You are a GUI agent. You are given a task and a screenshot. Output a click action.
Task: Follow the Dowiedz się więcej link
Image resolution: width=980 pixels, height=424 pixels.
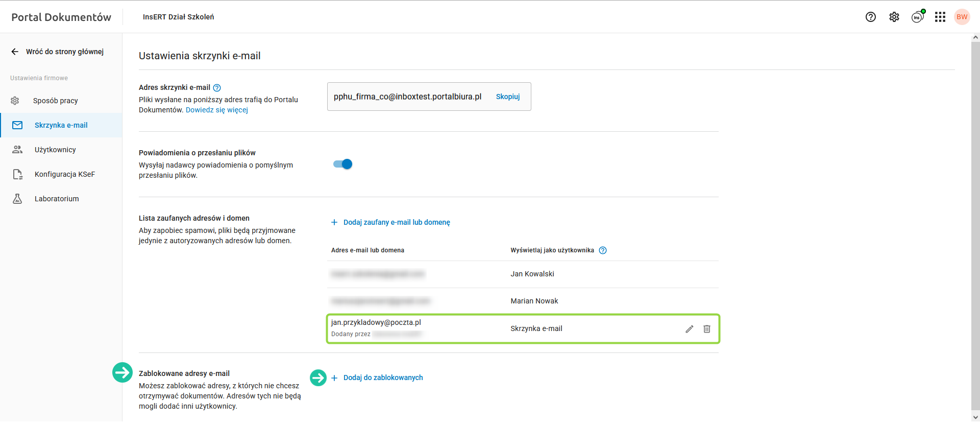217,110
